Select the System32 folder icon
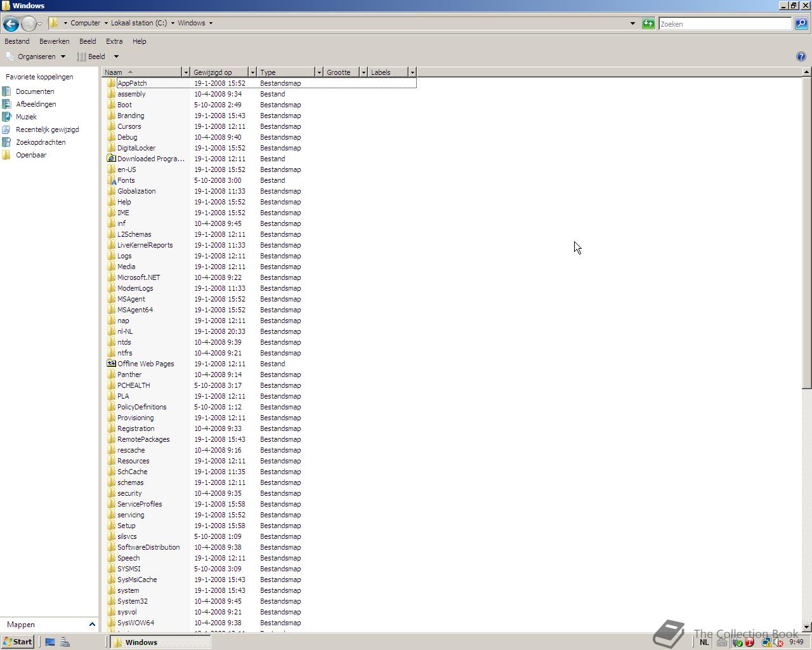 (111, 601)
